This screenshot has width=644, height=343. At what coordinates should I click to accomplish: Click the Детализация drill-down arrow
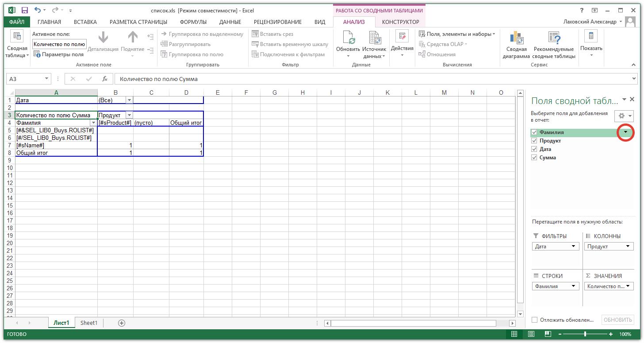click(x=103, y=42)
